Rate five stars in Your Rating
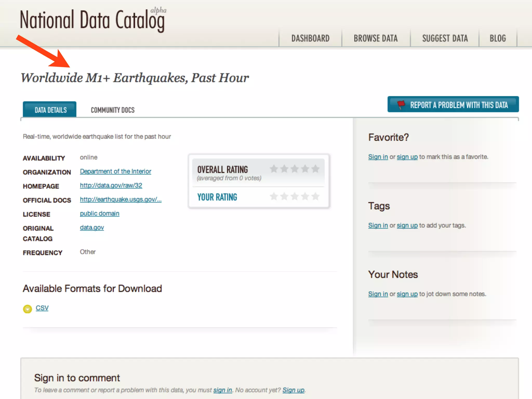 click(315, 196)
